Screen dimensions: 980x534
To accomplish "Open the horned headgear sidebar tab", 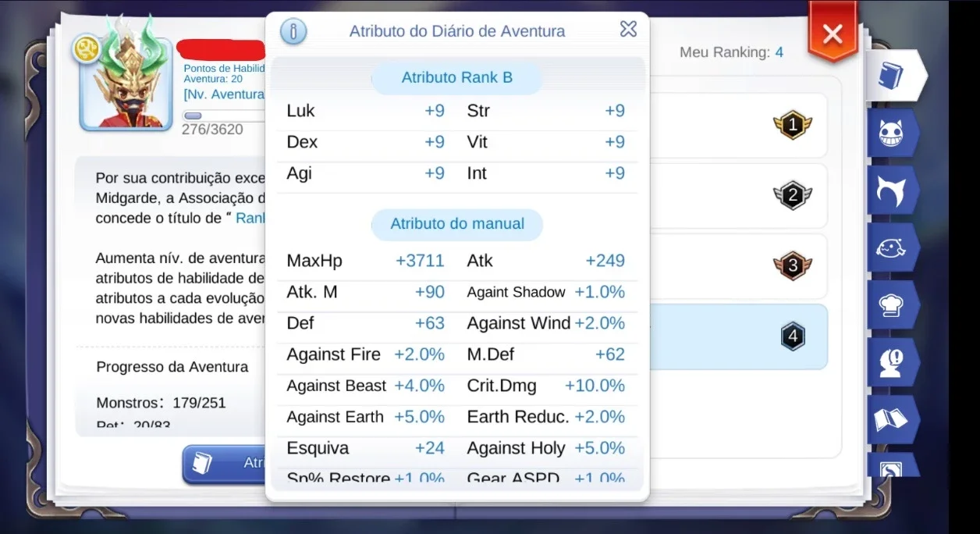I will tap(893, 190).
